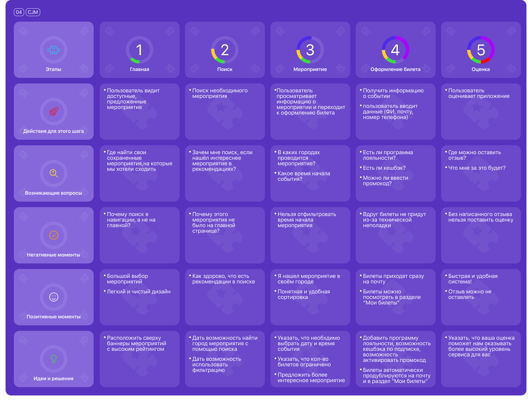Screen dimensions: 532x401
Task: Click the red rocket actions icon
Action: pos(53,112)
